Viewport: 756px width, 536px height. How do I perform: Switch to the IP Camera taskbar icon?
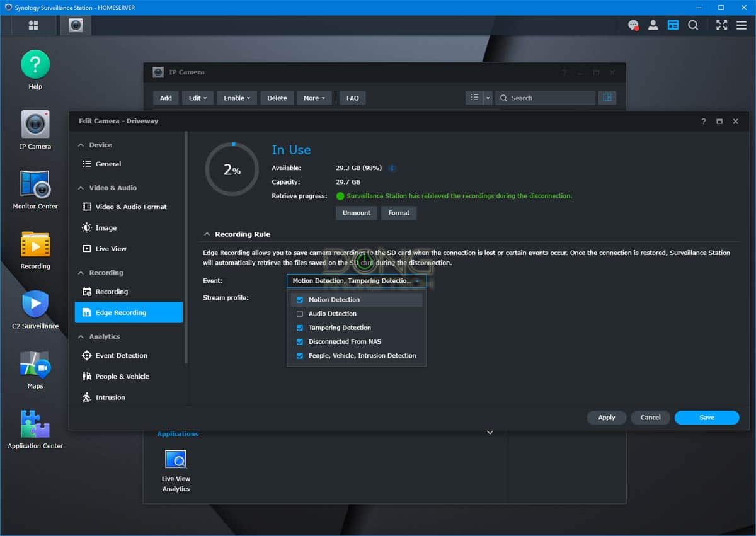point(76,25)
